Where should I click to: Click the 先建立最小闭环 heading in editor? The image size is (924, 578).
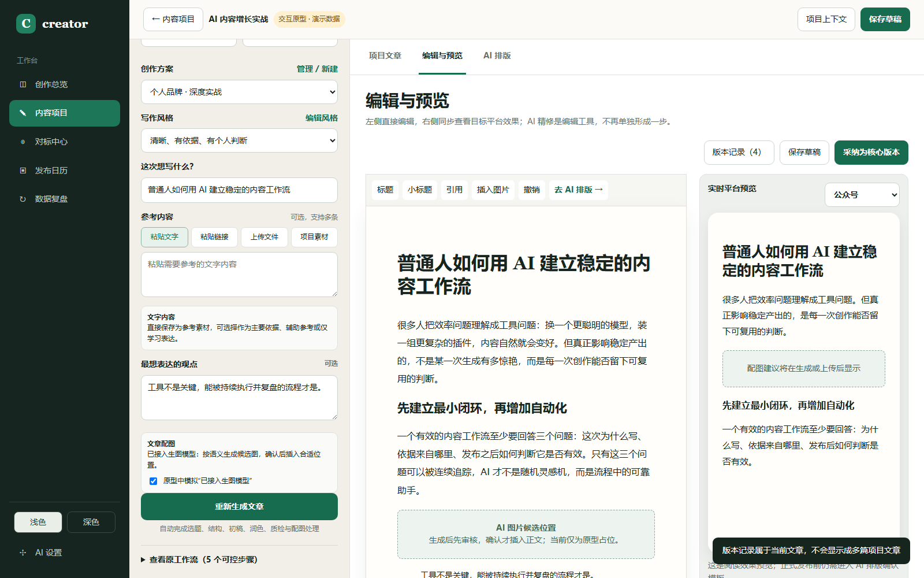click(x=482, y=408)
